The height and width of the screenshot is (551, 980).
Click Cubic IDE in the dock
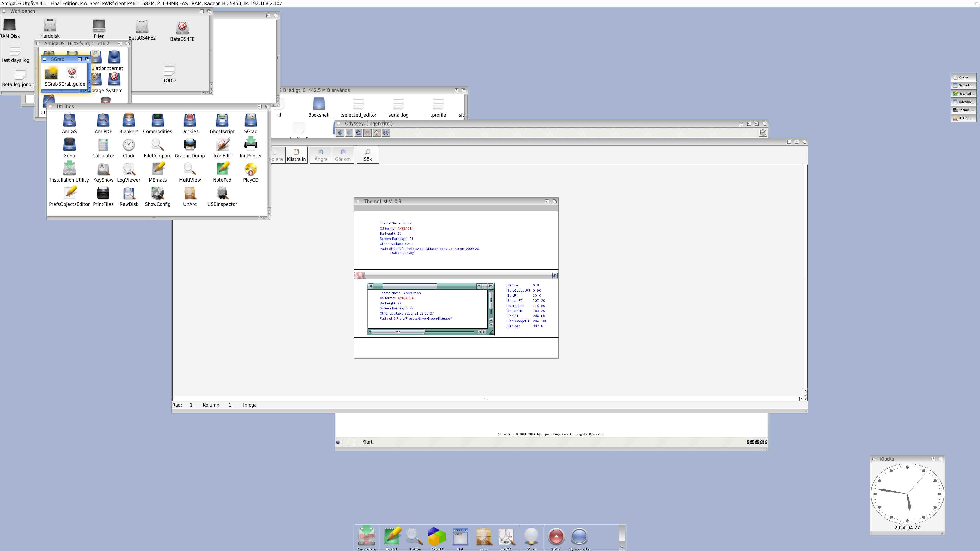[437, 536]
